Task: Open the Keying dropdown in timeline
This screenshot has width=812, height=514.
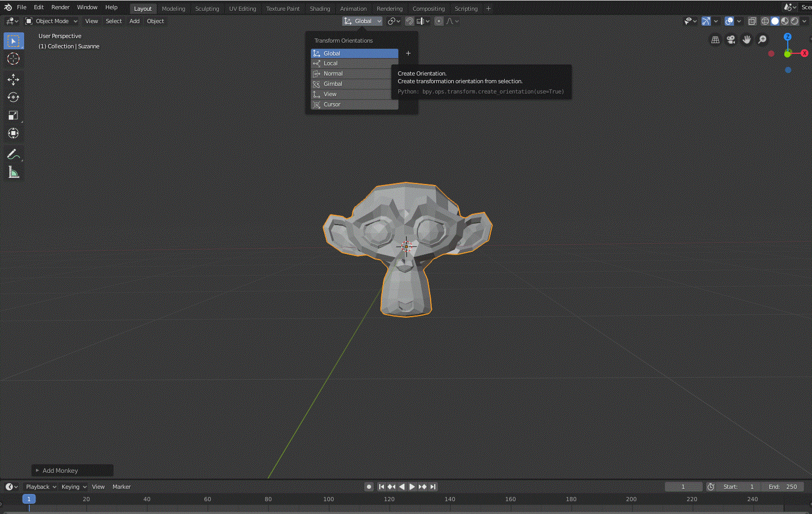Action: (74, 487)
